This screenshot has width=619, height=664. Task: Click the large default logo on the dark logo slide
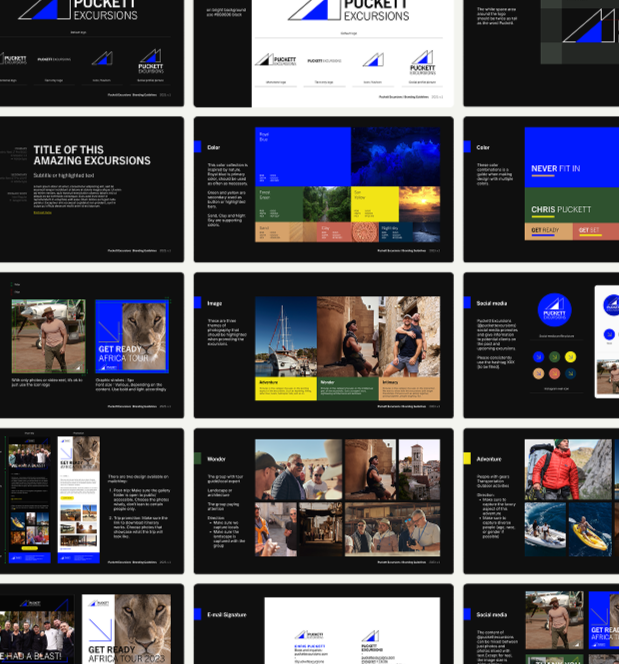pos(78,10)
